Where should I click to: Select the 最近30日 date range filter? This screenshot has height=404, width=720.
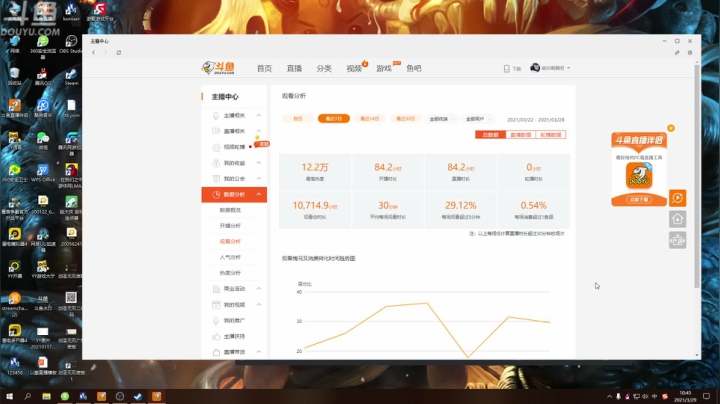[405, 118]
